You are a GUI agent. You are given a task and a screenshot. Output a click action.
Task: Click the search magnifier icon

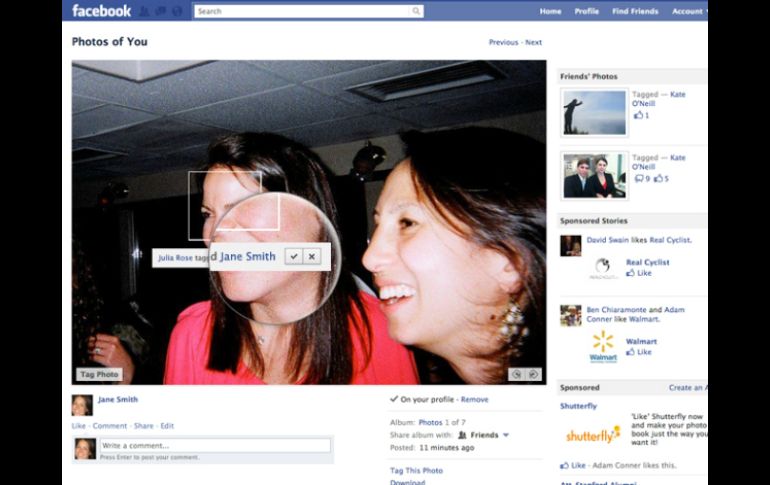click(417, 11)
